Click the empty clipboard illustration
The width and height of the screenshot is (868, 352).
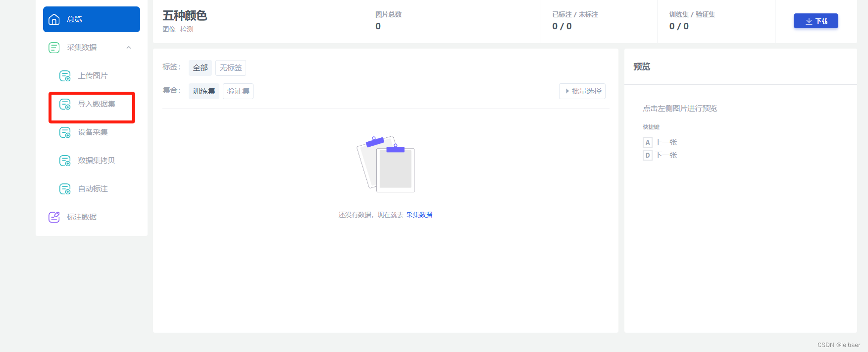click(386, 164)
